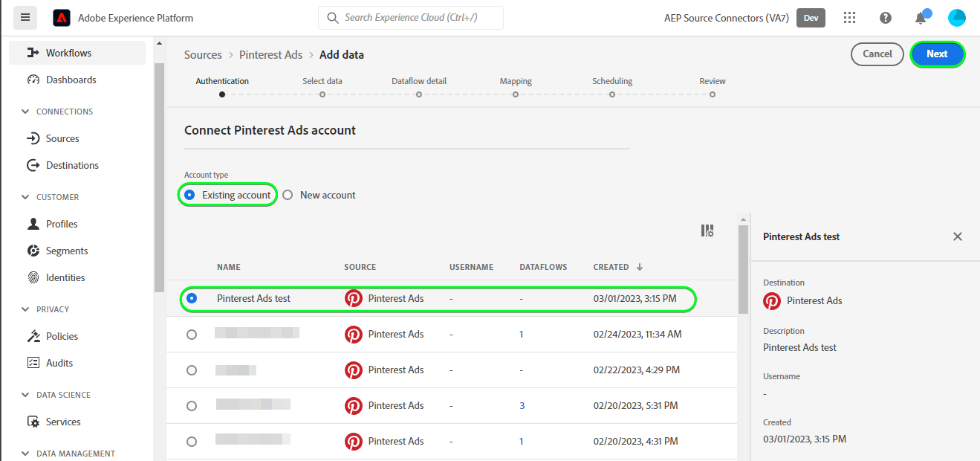The width and height of the screenshot is (980, 461).
Task: Open 3 dataflows link for 5:31 PM account
Action: click(522, 406)
